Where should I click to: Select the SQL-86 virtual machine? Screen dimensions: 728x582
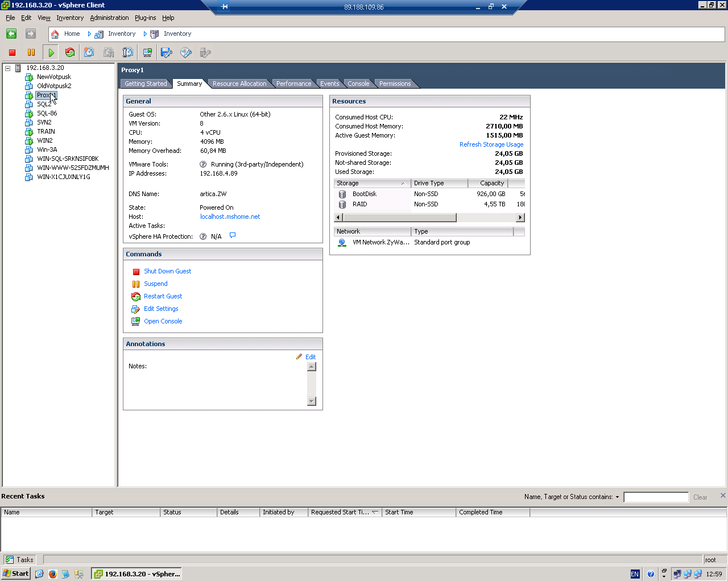47,113
